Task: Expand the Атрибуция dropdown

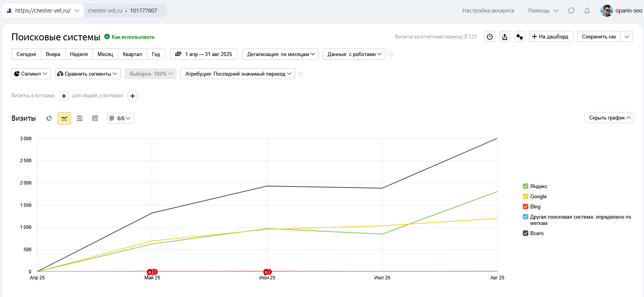Action: (238, 74)
